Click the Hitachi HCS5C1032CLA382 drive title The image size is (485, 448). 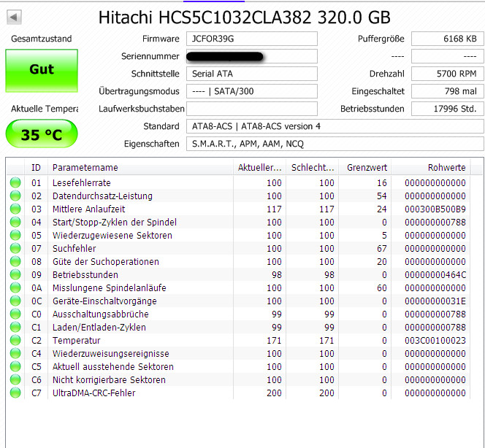(245, 18)
